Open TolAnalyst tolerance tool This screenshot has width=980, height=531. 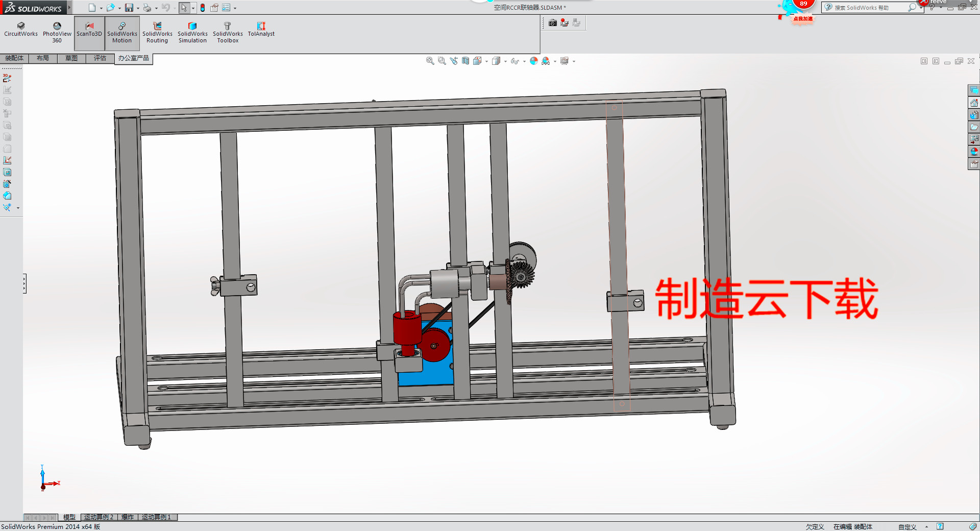coord(261,31)
